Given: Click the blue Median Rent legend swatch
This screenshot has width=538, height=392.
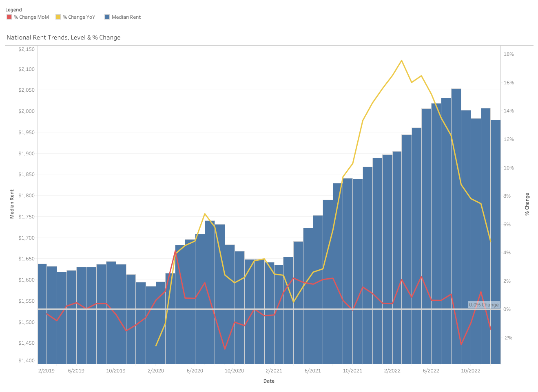Looking at the screenshot, I should (x=107, y=17).
